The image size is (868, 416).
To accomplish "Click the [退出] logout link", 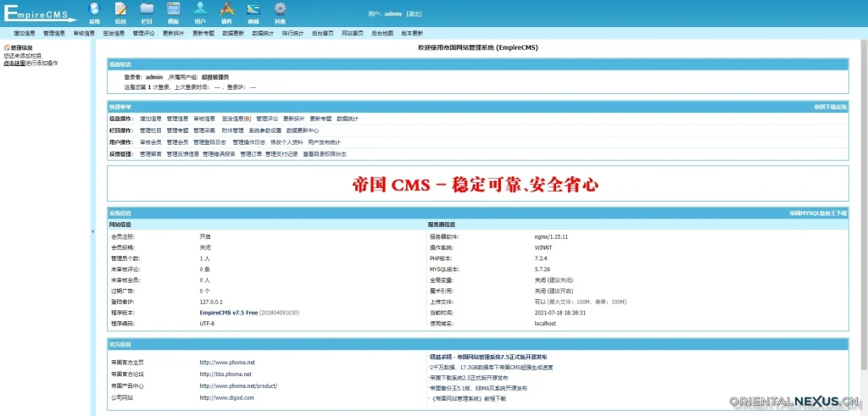I will 414,14.
